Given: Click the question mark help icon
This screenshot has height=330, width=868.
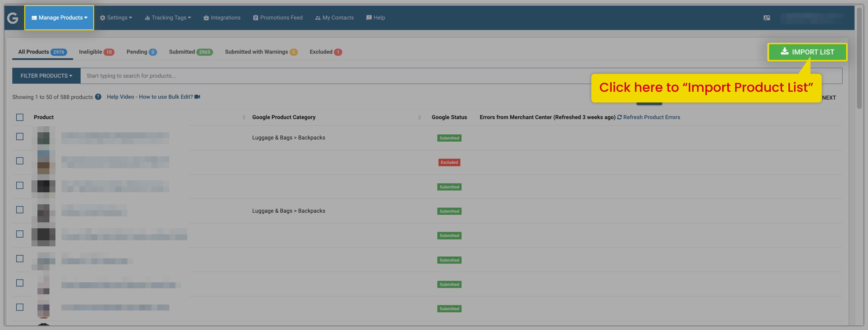Looking at the screenshot, I should coord(98,97).
